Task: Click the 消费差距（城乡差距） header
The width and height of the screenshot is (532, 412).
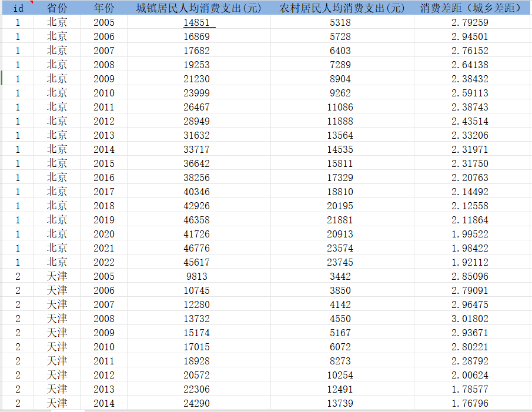Action: coord(471,8)
